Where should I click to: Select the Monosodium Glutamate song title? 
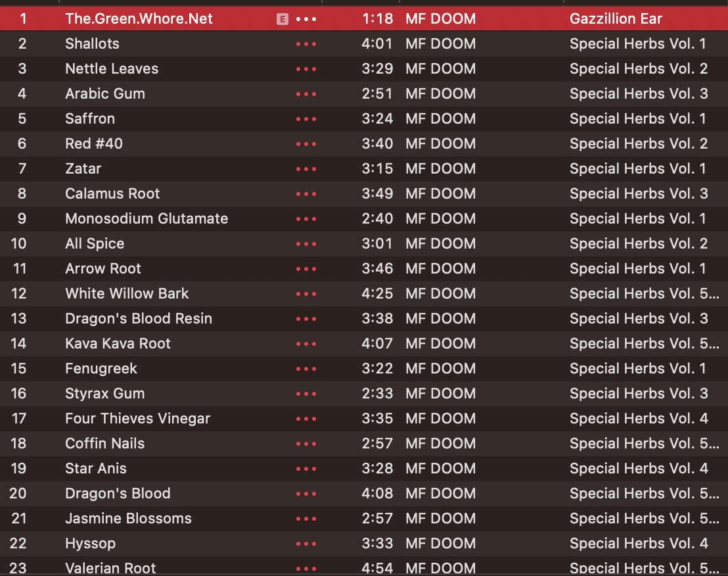coord(147,218)
